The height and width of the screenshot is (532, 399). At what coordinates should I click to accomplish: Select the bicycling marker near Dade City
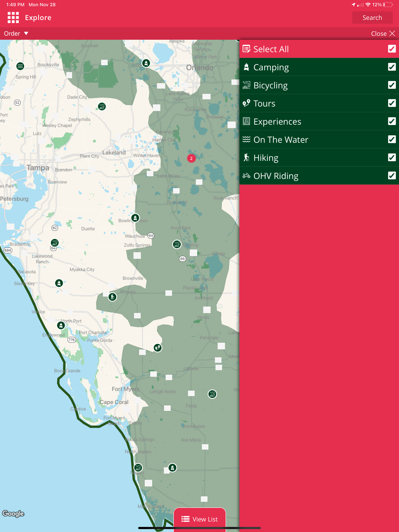[102, 106]
